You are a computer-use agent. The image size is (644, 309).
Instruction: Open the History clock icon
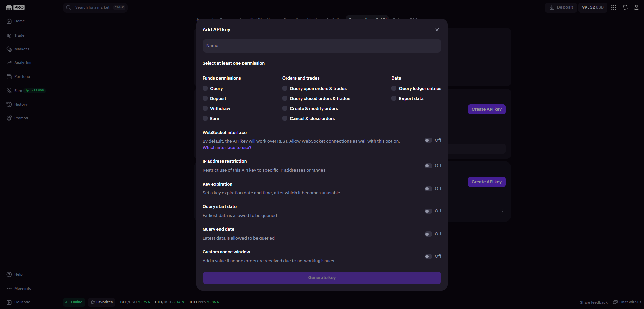9,105
